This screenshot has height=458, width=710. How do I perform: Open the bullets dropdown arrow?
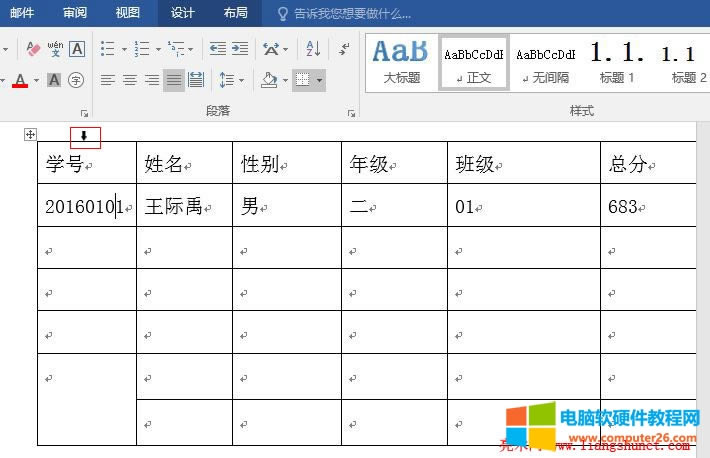(124, 49)
